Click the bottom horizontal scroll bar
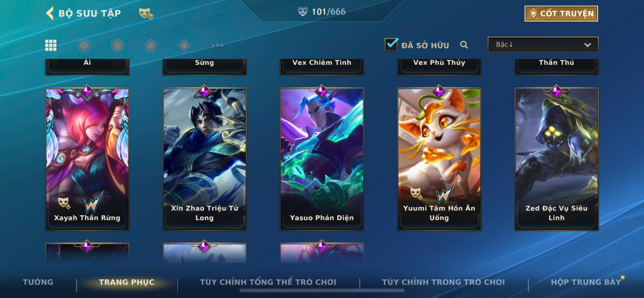The image size is (644, 298). (x=322, y=291)
